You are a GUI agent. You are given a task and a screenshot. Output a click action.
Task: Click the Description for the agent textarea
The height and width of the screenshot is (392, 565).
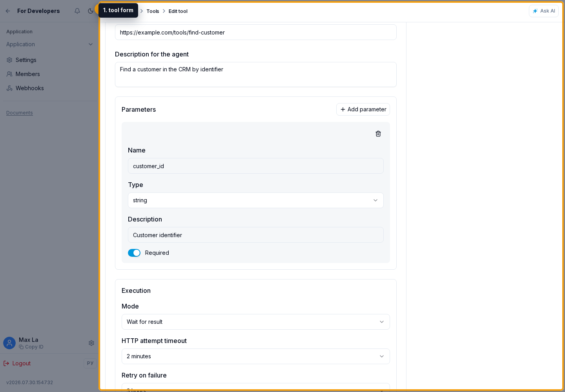pos(256,74)
